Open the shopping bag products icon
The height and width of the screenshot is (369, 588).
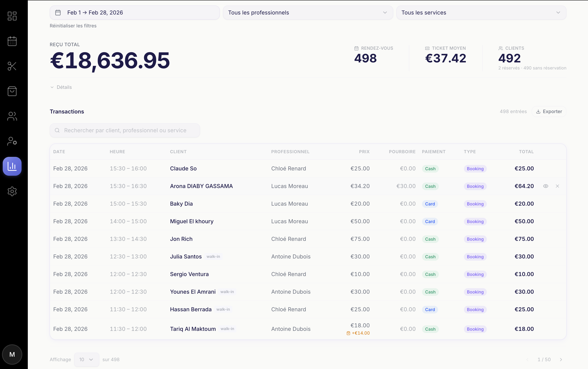(12, 91)
